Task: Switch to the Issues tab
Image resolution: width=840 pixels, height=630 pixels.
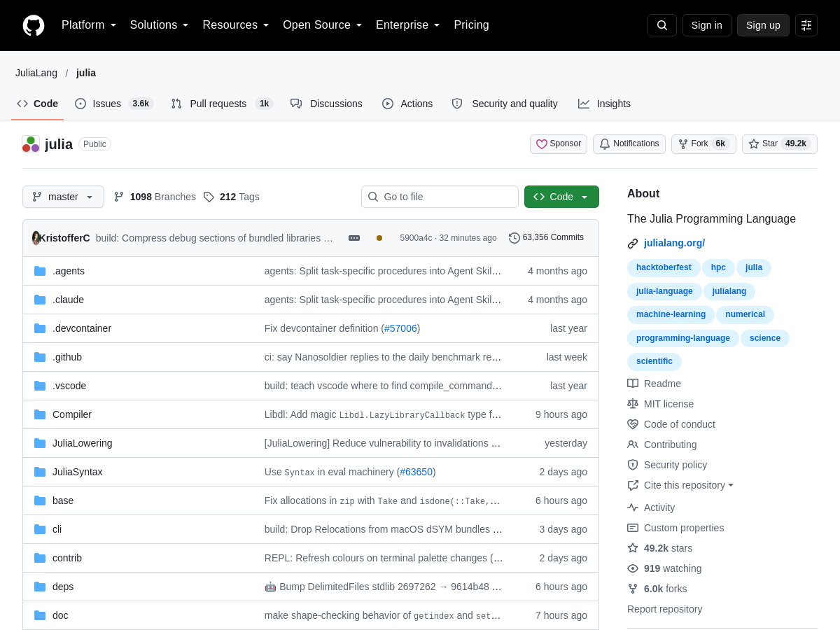Action: coord(114,104)
